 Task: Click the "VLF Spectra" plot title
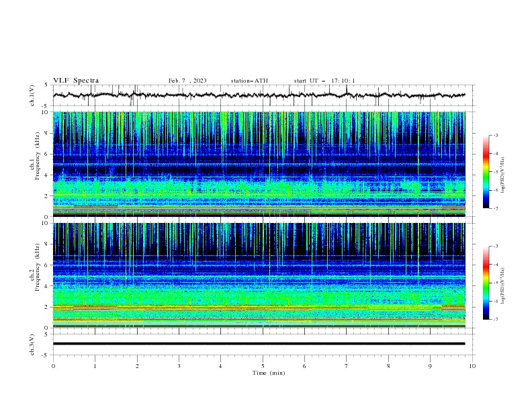tap(76, 81)
